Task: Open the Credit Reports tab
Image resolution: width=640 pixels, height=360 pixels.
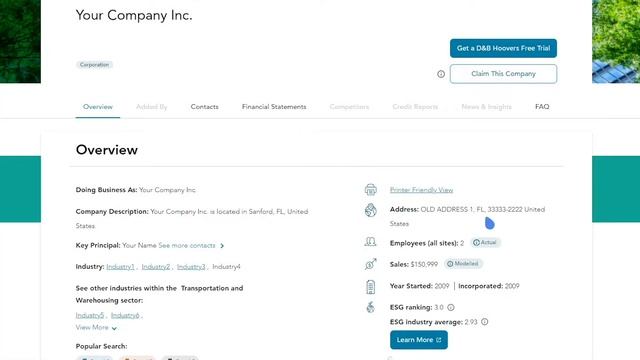Action: point(415,107)
